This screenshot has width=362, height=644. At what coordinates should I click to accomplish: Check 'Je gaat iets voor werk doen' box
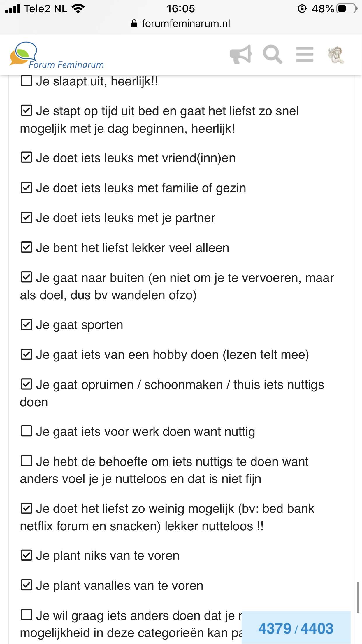(x=26, y=431)
